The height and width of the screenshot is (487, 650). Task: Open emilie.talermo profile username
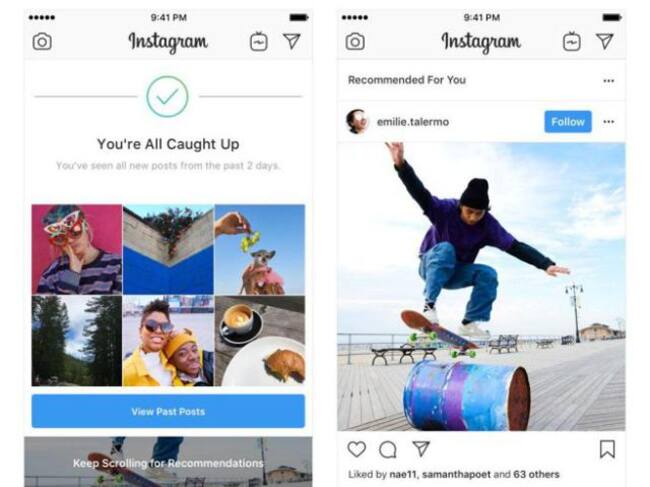pos(413,122)
